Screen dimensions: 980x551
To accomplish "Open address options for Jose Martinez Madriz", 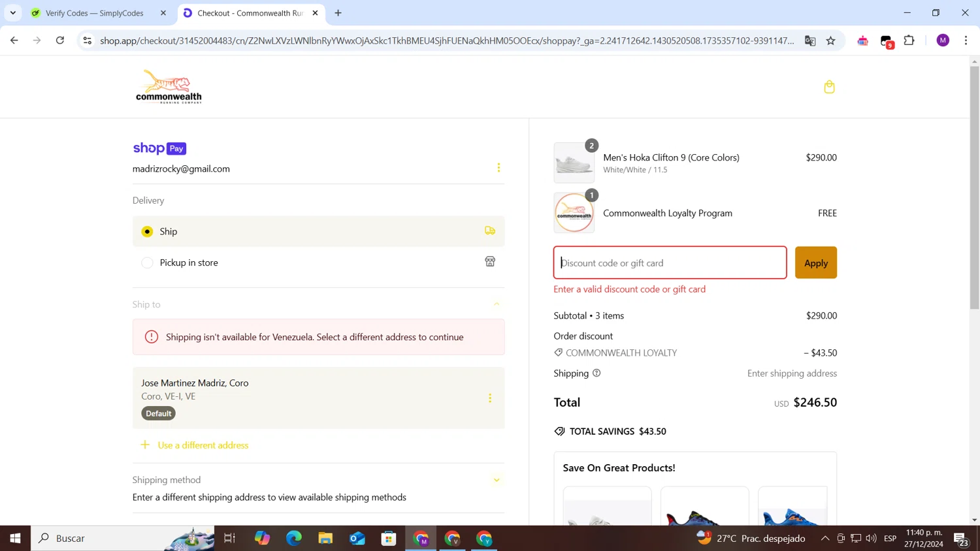I will point(490,398).
